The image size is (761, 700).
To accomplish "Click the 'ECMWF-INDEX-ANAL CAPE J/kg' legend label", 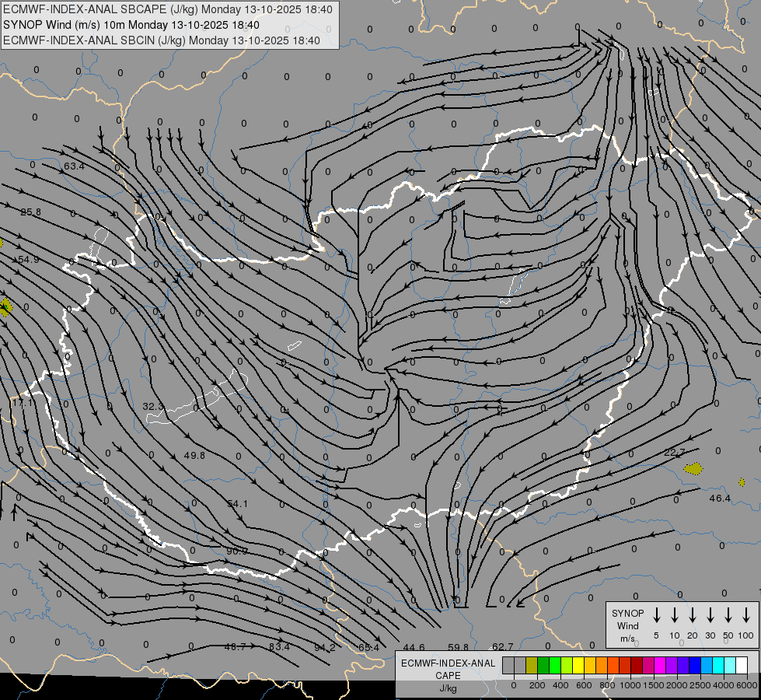I will 448,675.
